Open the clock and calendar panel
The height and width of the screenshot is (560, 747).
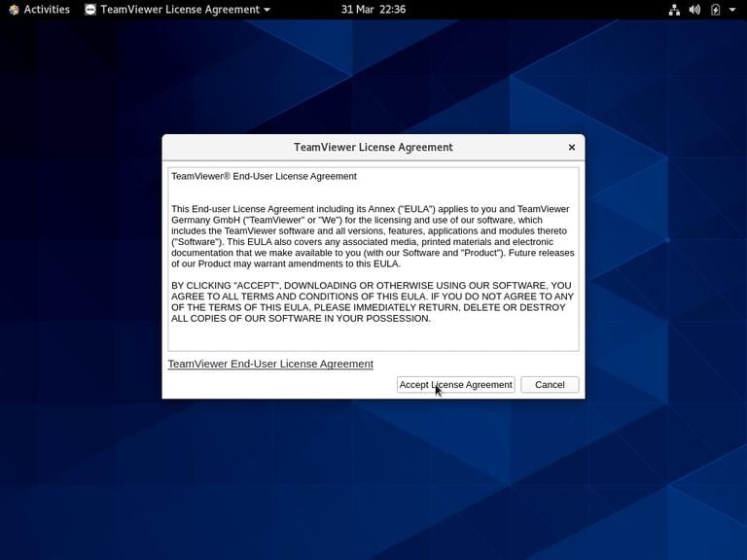tap(373, 10)
